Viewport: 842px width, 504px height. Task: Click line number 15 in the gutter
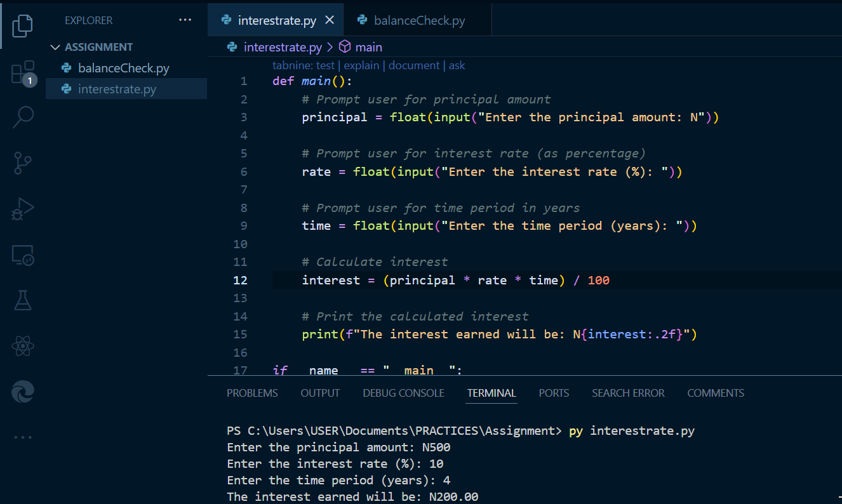point(240,334)
